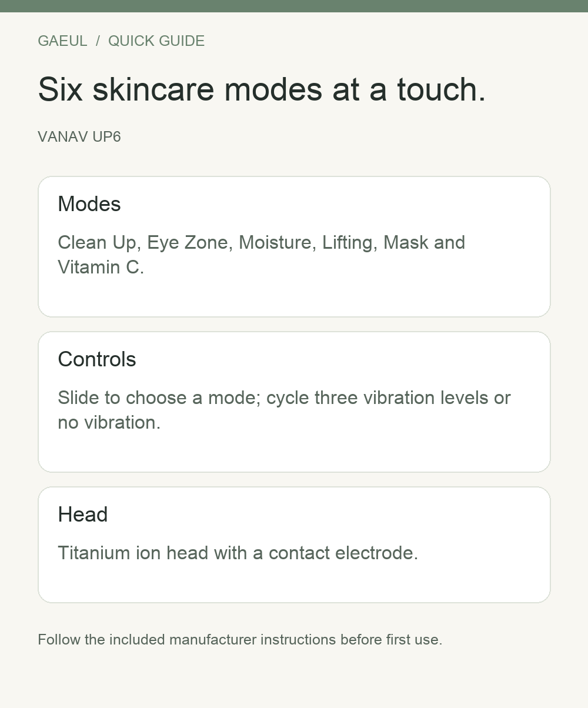
Task: Select the VANAV UP6 product name
Action: click(x=79, y=137)
